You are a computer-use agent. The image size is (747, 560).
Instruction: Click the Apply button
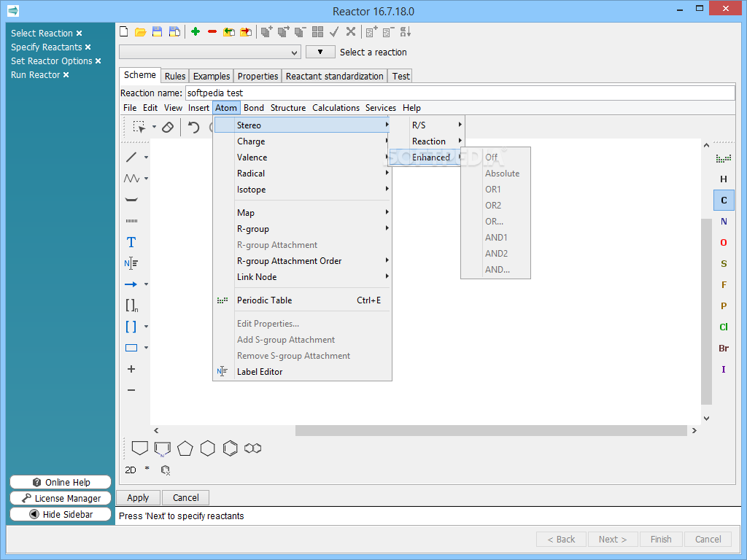(x=138, y=497)
